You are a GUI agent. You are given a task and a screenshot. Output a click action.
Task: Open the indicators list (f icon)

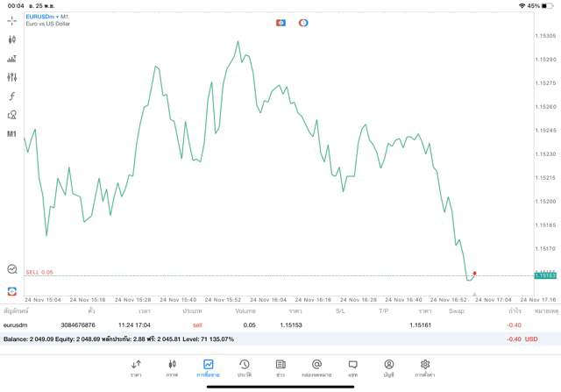(12, 96)
